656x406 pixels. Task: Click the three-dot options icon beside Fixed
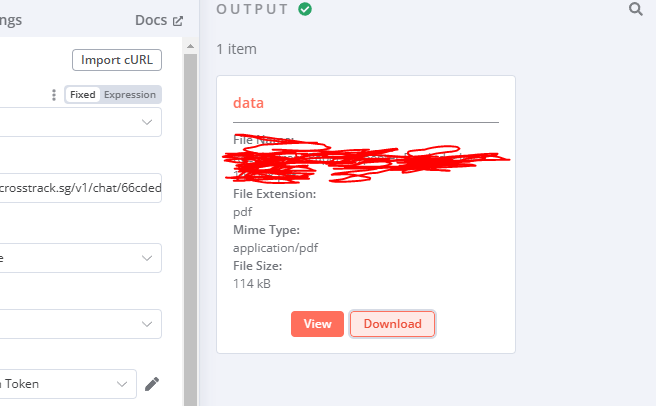[54, 95]
